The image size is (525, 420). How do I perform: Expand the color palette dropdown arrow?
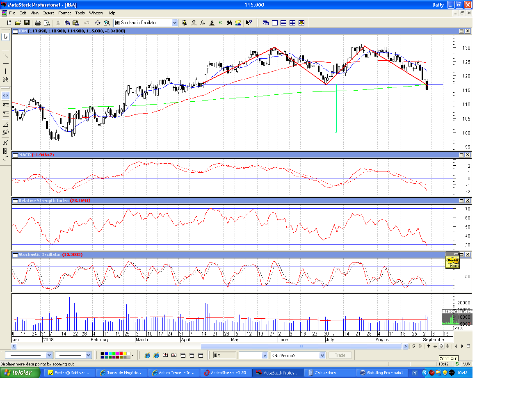(x=132, y=355)
